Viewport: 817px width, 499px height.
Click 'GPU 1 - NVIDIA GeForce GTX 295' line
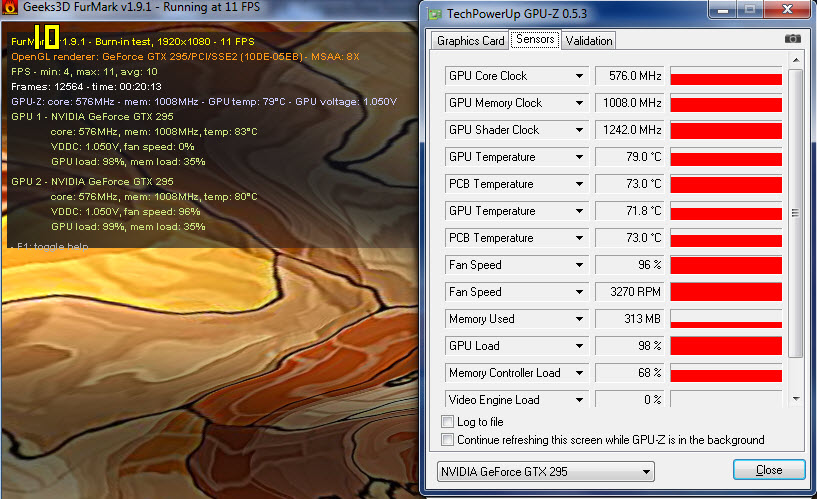tap(92, 117)
